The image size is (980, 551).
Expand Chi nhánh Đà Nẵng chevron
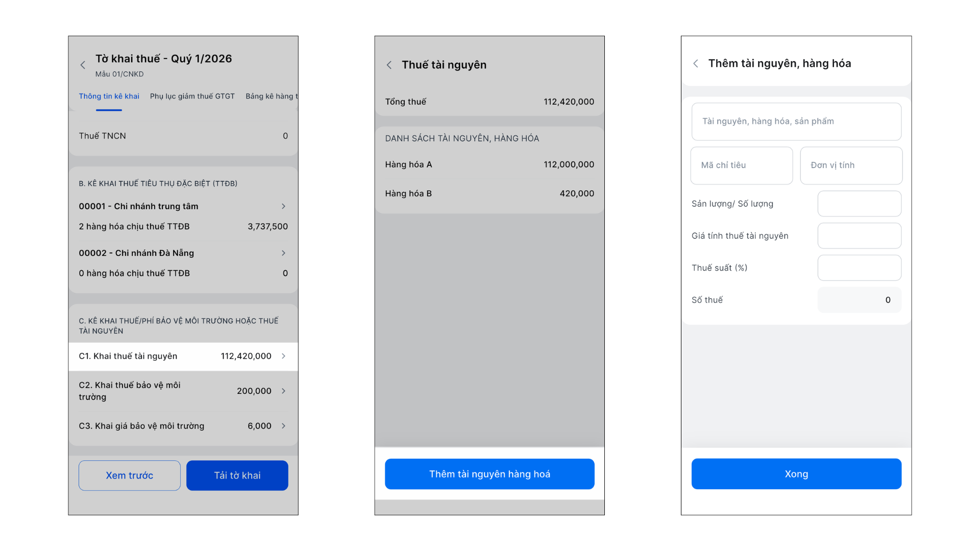(284, 253)
